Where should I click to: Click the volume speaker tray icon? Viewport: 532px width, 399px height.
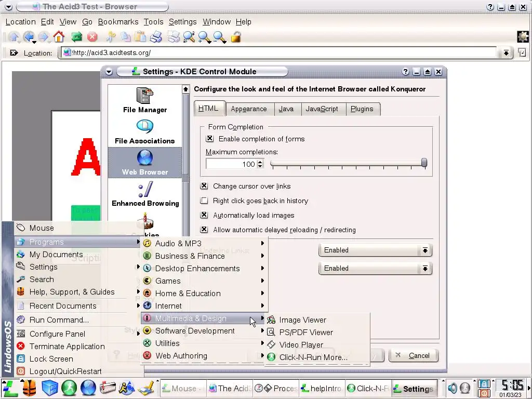[453, 388]
